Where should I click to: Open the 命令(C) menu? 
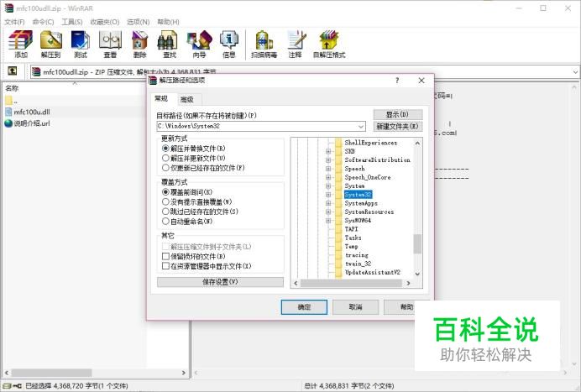point(44,22)
